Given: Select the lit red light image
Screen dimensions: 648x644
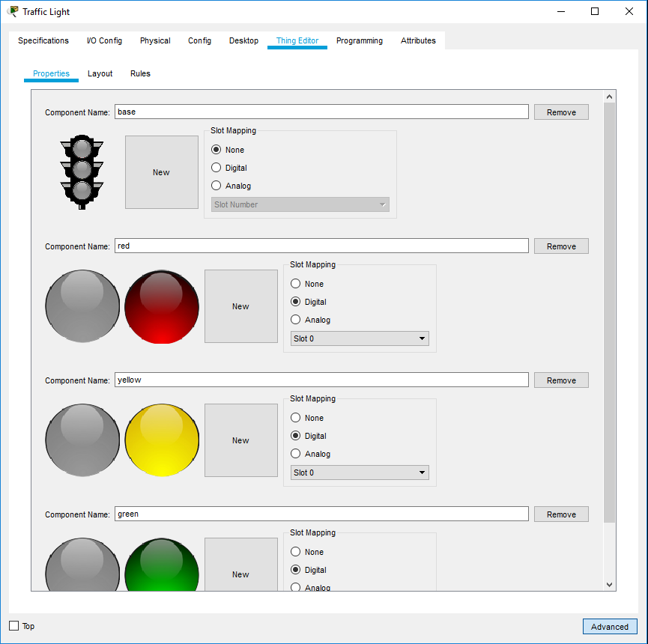Looking at the screenshot, I should (x=162, y=306).
